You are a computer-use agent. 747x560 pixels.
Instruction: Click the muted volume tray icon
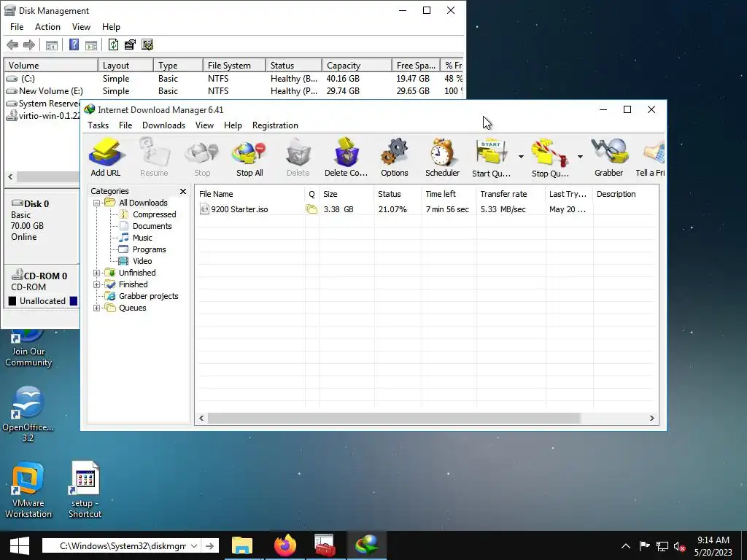pyautogui.click(x=680, y=546)
